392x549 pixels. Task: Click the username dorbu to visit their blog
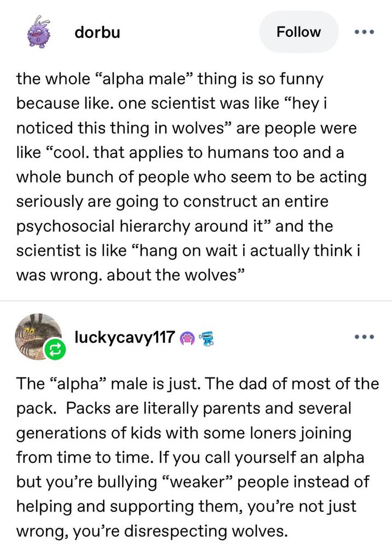pyautogui.click(x=96, y=32)
